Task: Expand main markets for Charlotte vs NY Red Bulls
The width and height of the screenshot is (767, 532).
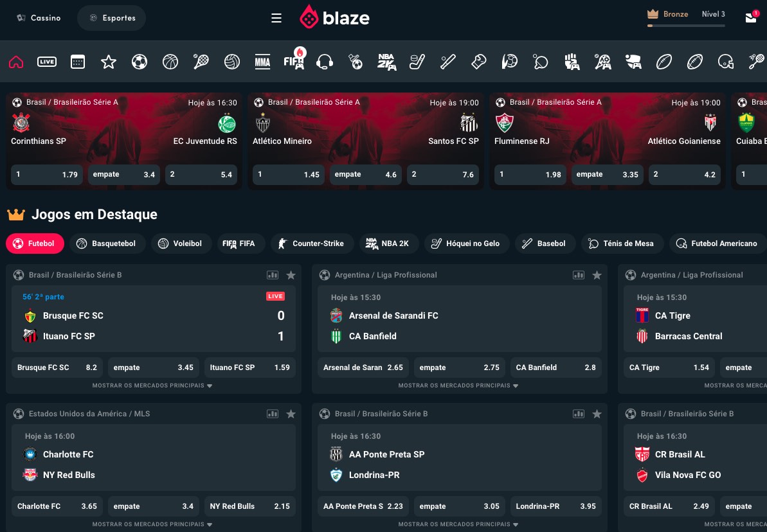Action: [152, 524]
